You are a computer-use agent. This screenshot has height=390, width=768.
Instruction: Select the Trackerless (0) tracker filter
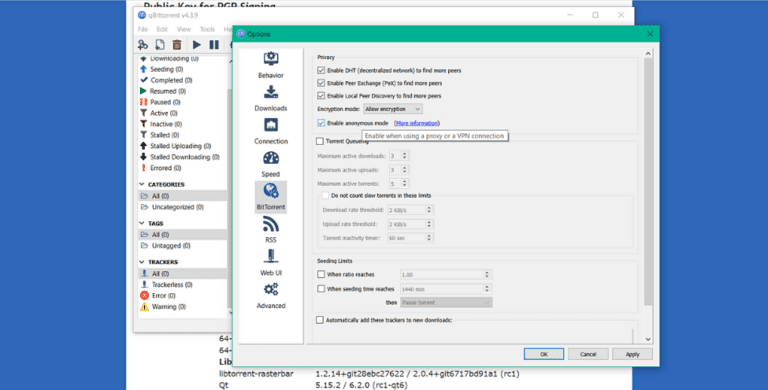point(166,285)
